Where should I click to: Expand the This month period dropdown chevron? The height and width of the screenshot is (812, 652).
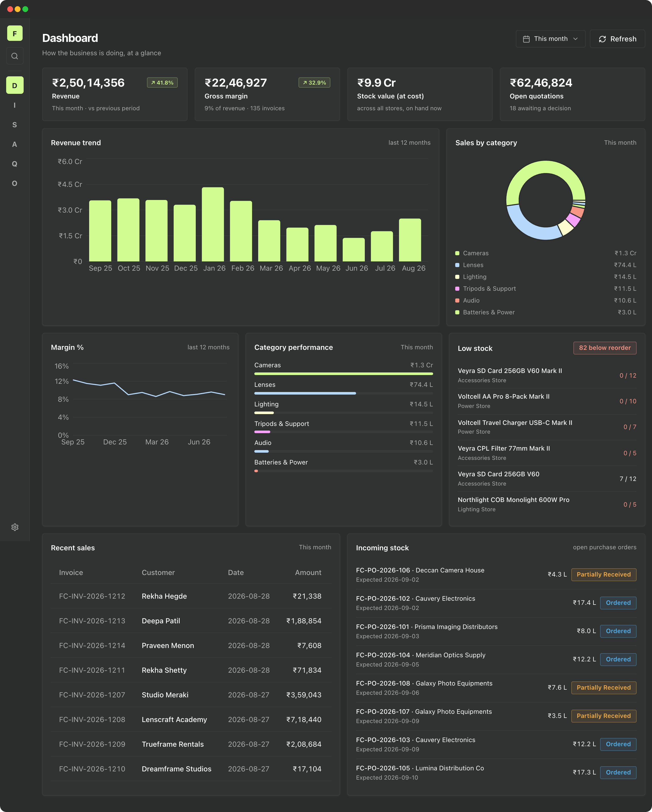[576, 39]
